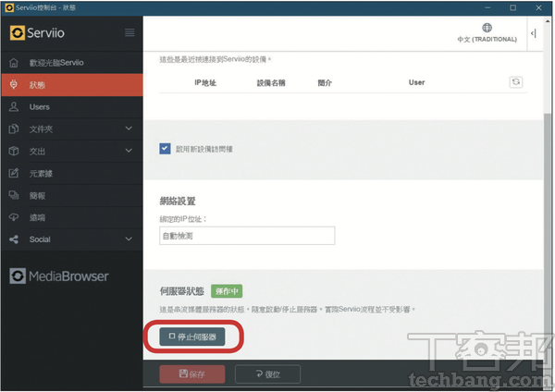Open 遠端 menu item

click(72, 217)
